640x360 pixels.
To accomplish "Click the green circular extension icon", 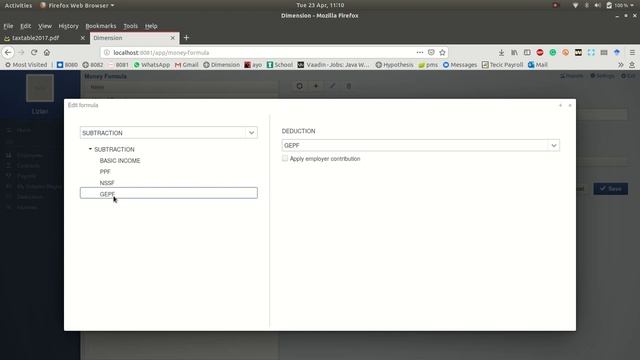I will (x=553, y=52).
